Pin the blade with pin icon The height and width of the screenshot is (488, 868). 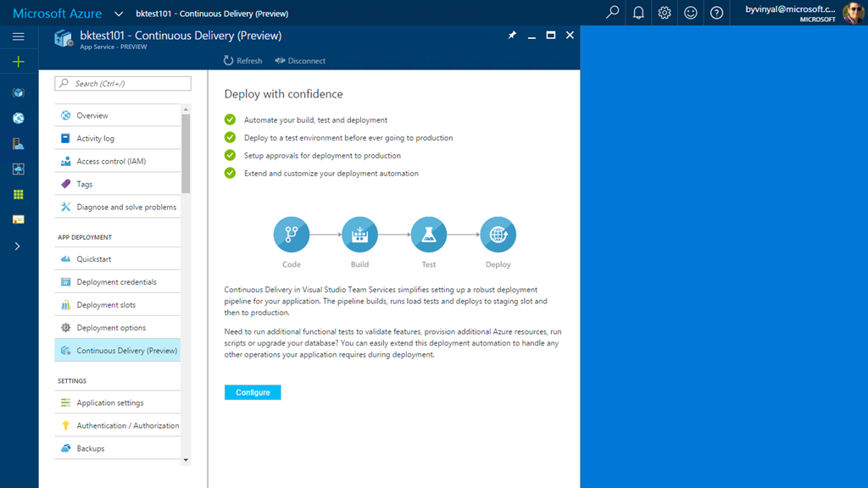tap(512, 36)
